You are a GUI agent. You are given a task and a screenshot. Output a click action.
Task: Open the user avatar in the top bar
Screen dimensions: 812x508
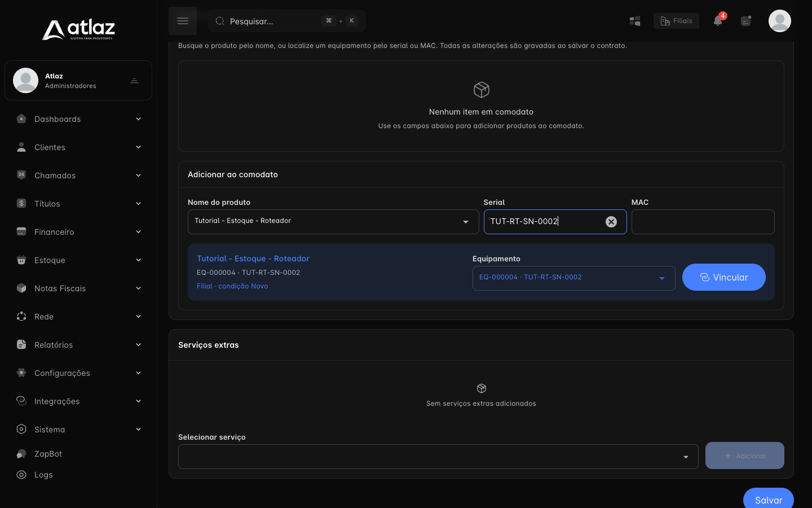click(780, 21)
